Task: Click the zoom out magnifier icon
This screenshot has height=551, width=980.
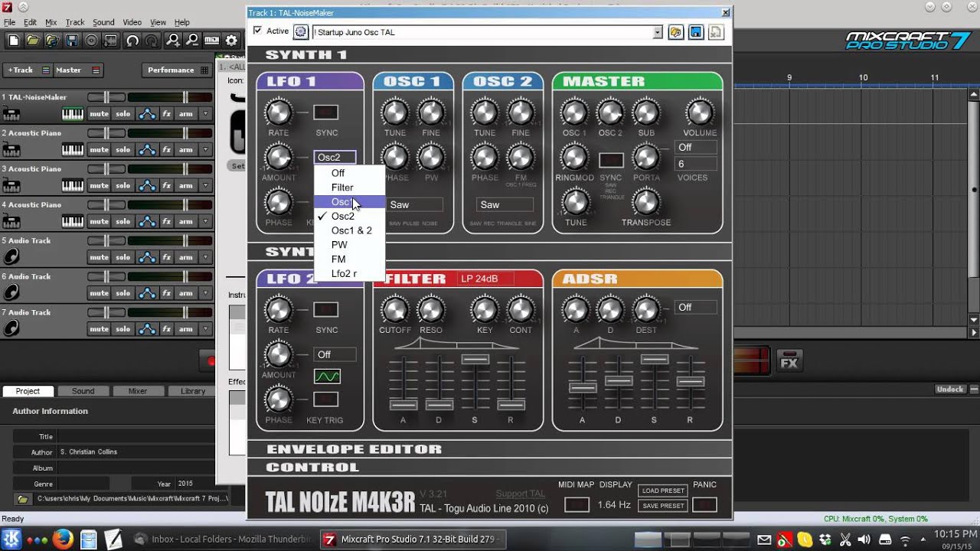Action: pos(191,41)
